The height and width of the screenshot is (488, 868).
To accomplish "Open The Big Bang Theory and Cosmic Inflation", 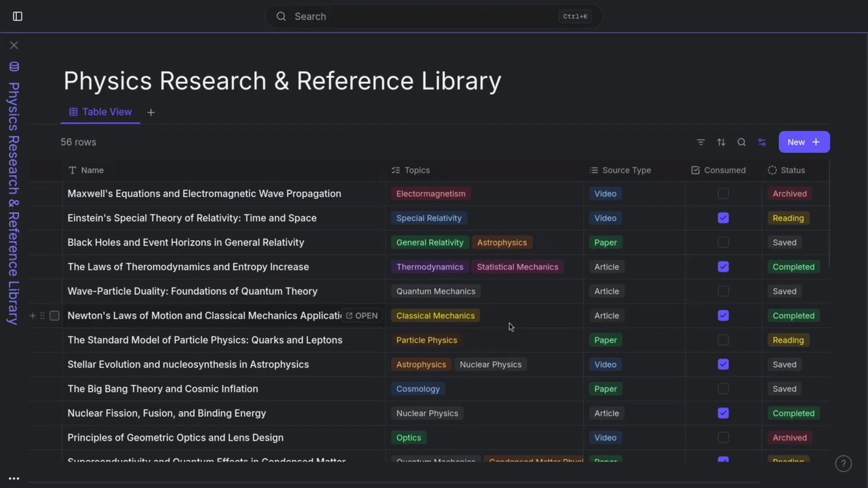I will (x=163, y=389).
